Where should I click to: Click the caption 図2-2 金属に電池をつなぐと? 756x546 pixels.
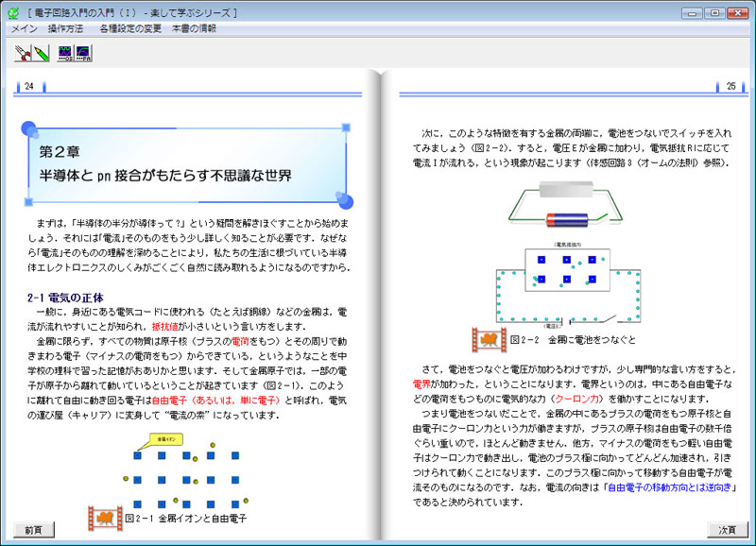(x=573, y=340)
